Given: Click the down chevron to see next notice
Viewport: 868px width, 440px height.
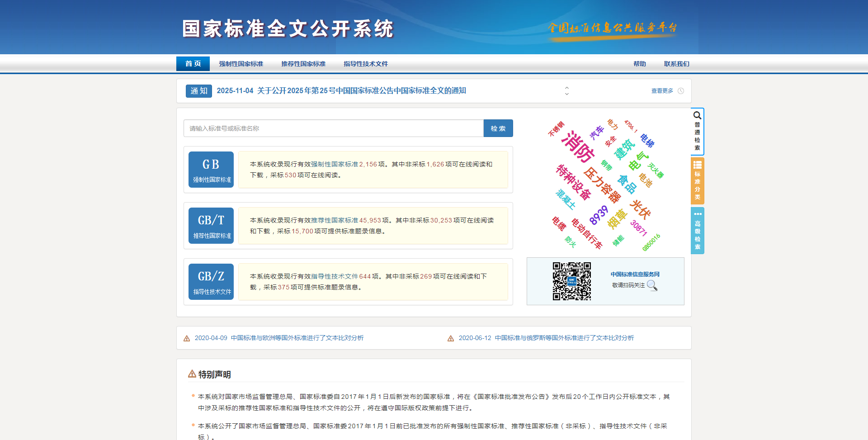Looking at the screenshot, I should coord(567,93).
